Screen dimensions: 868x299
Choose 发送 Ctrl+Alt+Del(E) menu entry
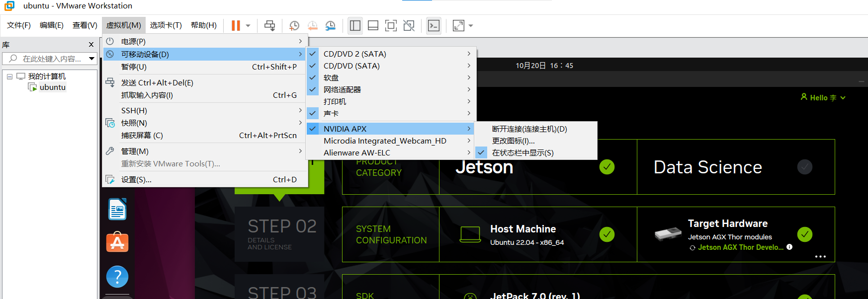pos(205,83)
